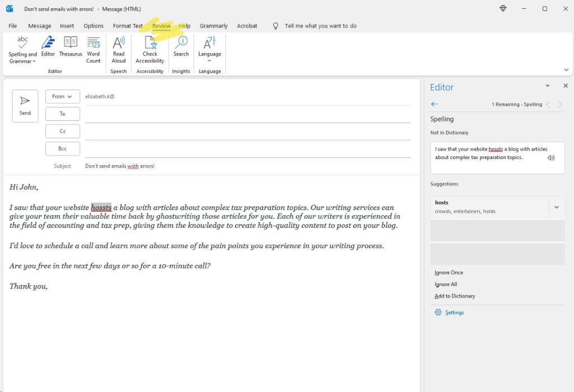This screenshot has height=392, width=574.
Task: Open Smart Lookup Search
Action: [x=180, y=49]
